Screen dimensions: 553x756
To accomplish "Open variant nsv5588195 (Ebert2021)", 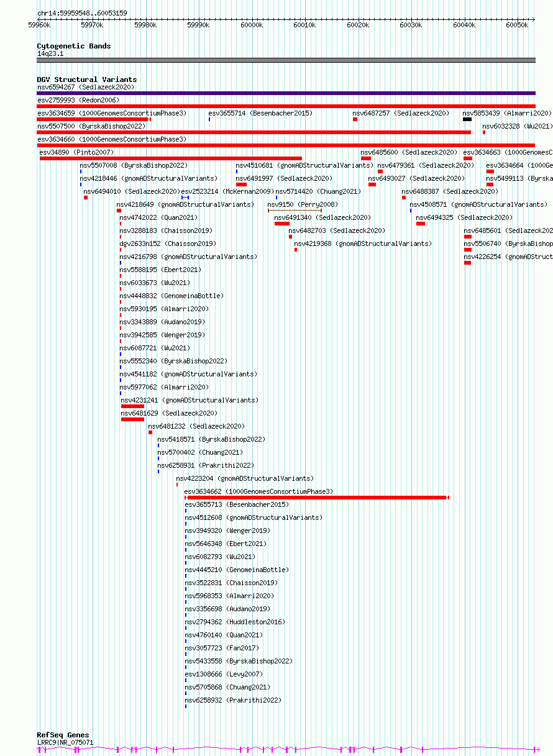I will [160, 270].
